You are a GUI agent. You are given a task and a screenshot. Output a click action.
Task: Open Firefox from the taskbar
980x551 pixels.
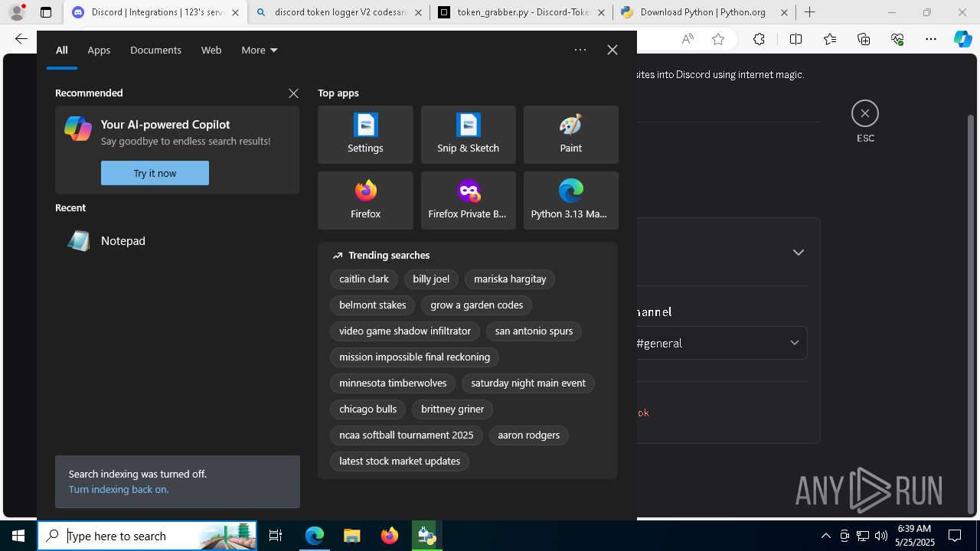pos(389,536)
